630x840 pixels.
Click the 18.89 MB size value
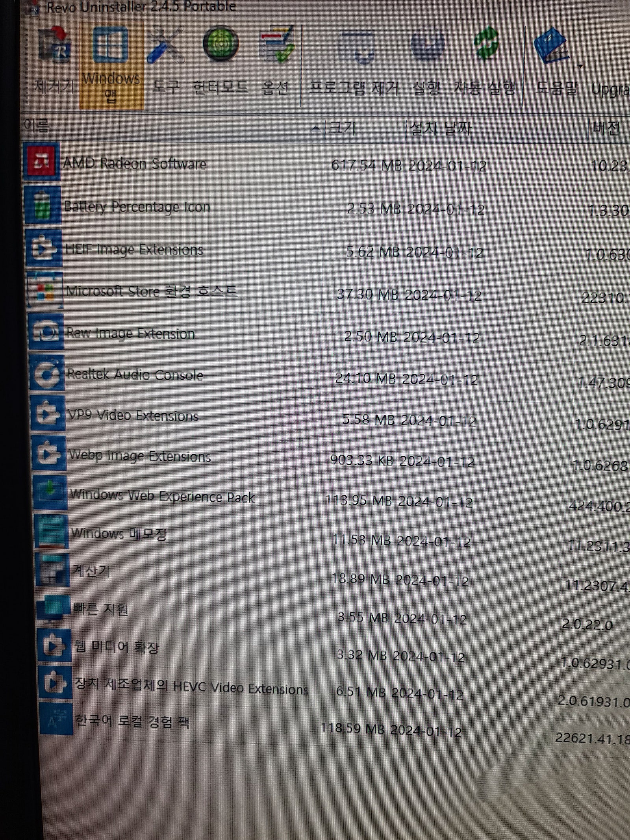(x=360, y=579)
